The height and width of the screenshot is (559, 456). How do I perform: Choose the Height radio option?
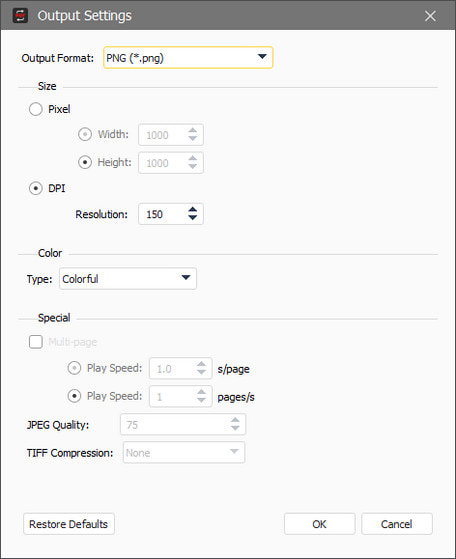85,163
